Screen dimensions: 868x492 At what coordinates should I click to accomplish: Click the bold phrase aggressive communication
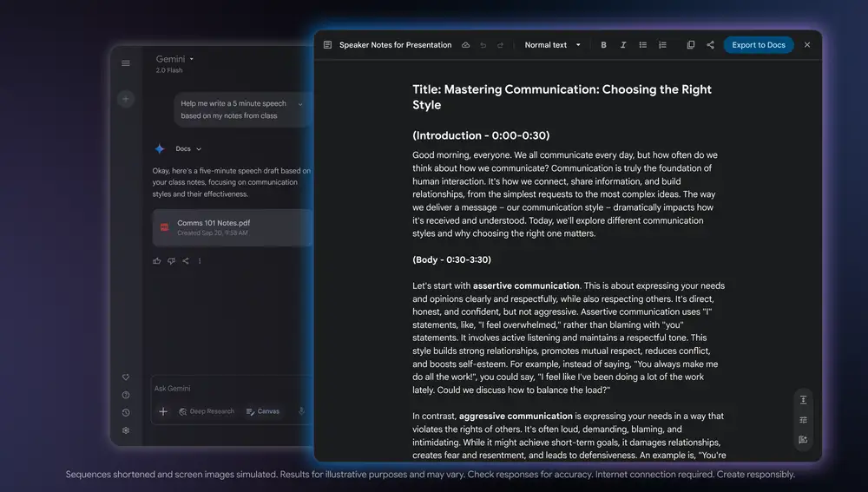[516, 416]
